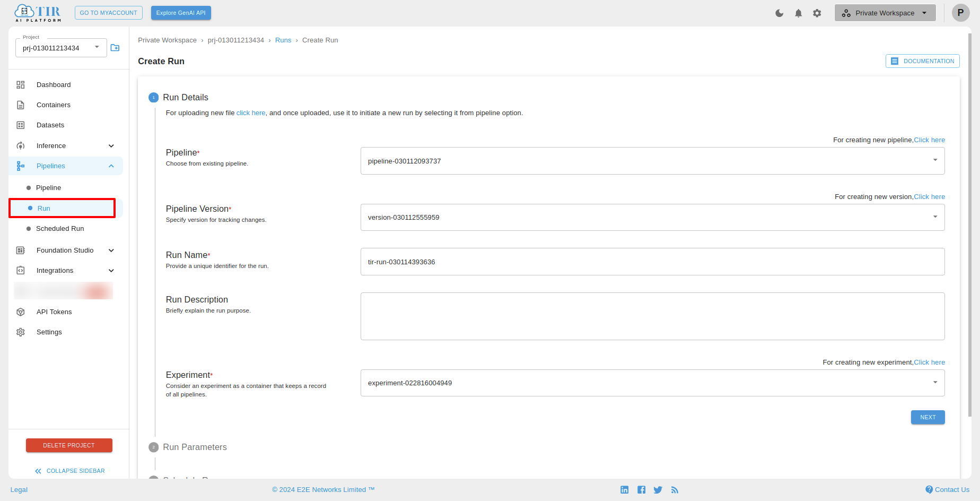
Task: Open the RSS feed footer icon
Action: pos(675,490)
